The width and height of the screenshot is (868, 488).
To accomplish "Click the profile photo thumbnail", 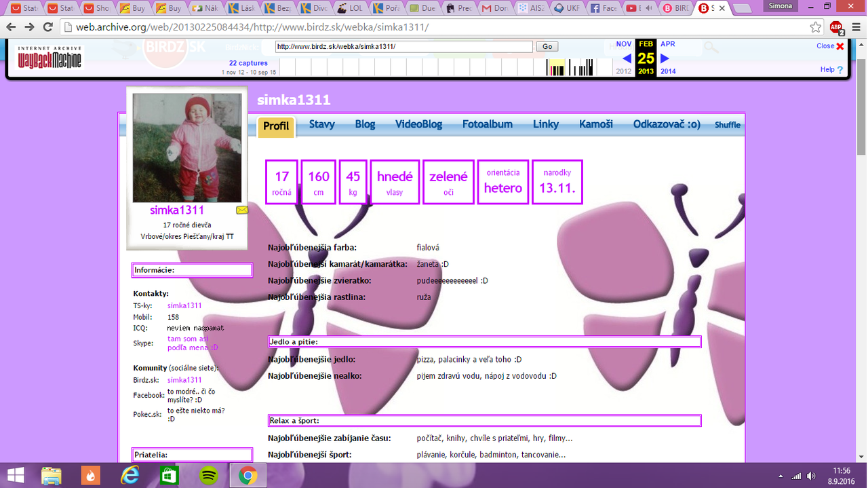I will (x=186, y=147).
